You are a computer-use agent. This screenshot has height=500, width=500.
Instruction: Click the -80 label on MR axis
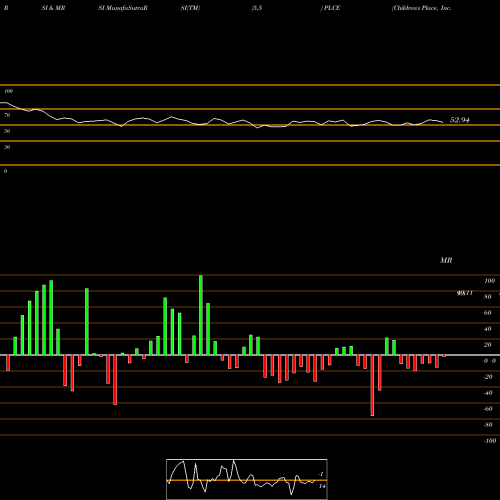[x=488, y=425]
